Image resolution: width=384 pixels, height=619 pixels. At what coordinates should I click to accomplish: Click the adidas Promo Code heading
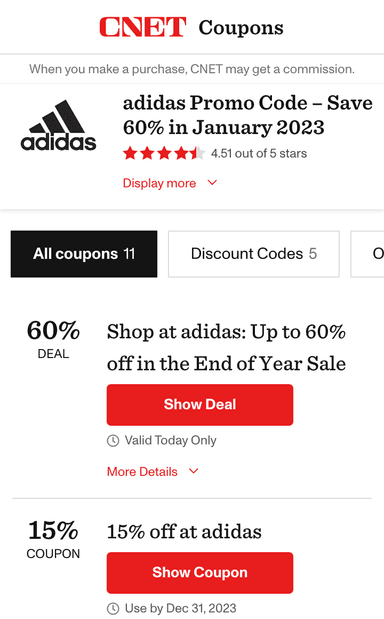(x=247, y=115)
